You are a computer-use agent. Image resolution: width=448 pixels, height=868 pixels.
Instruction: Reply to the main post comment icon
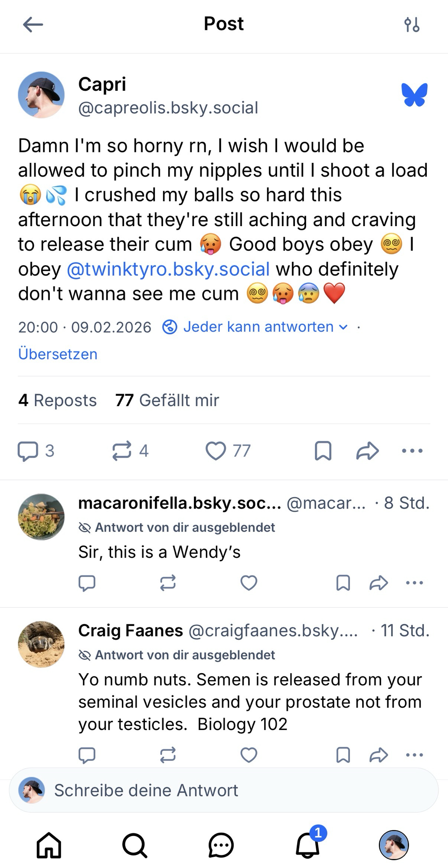pos(28,450)
